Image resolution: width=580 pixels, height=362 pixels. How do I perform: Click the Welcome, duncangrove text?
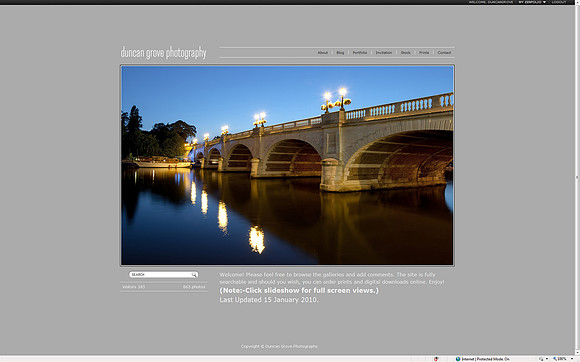[491, 2]
